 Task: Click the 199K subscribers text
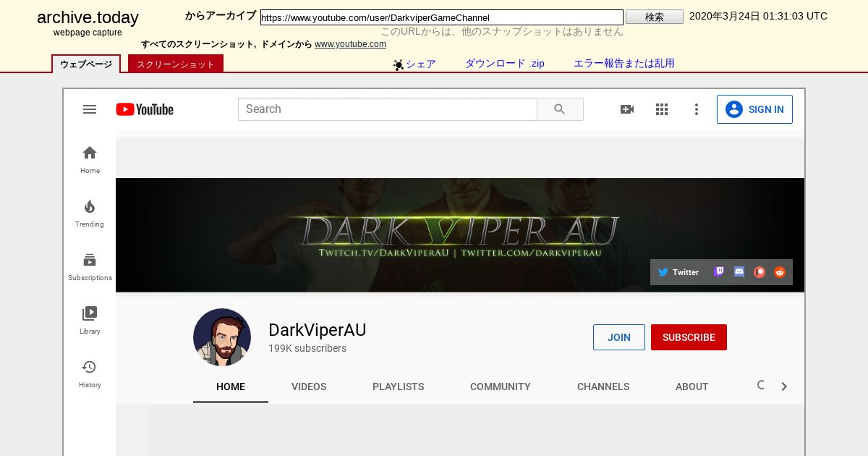coord(307,348)
